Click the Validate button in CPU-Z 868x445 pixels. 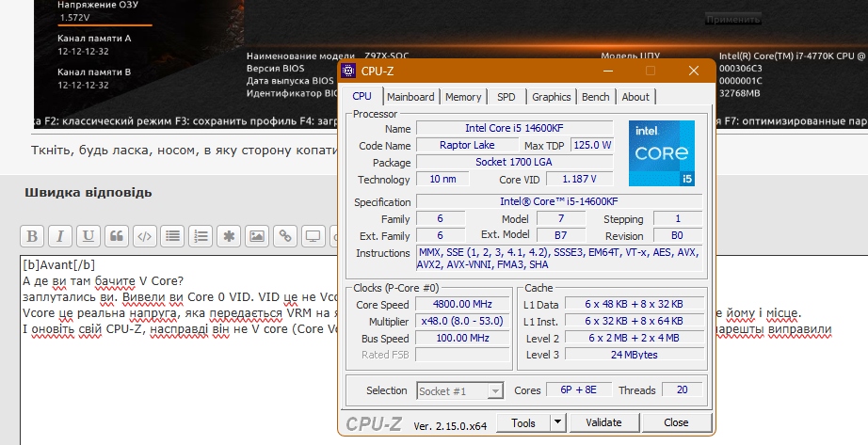pyautogui.click(x=603, y=422)
